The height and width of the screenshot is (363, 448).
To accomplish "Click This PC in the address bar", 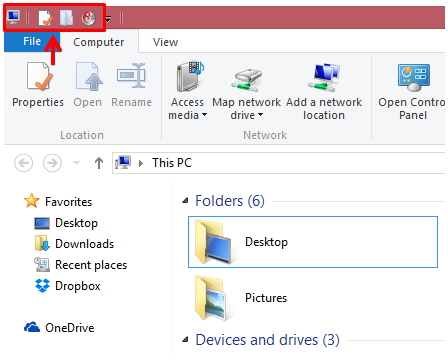I will [x=172, y=163].
